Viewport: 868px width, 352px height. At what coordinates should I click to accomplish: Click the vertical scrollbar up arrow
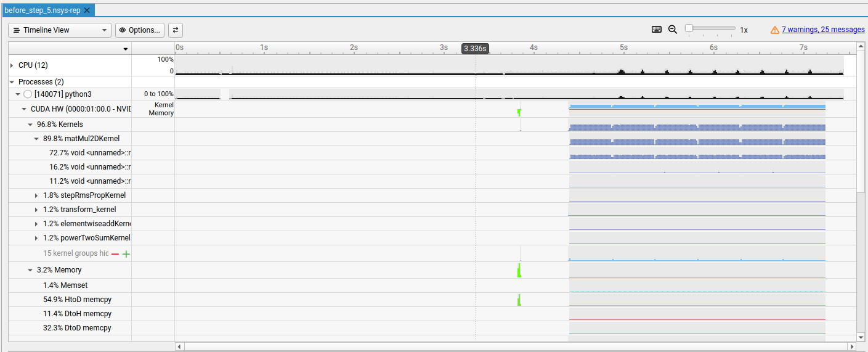coord(861,46)
